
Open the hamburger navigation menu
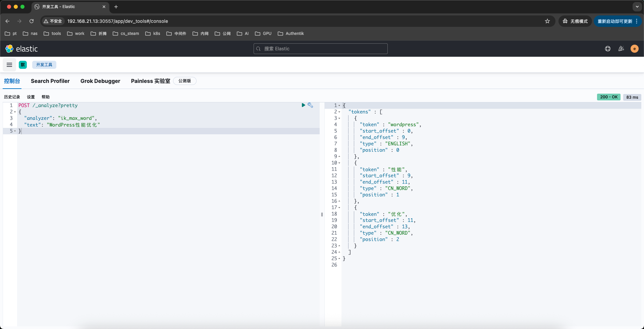tap(9, 65)
